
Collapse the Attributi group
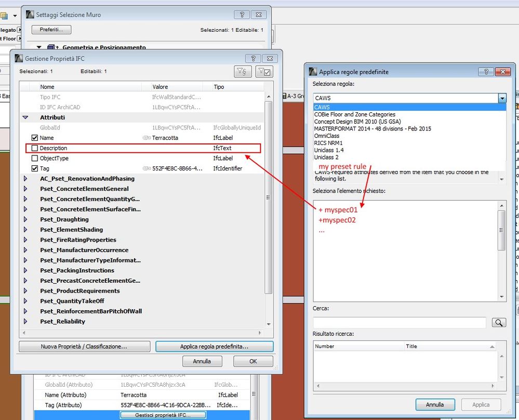(x=25, y=117)
